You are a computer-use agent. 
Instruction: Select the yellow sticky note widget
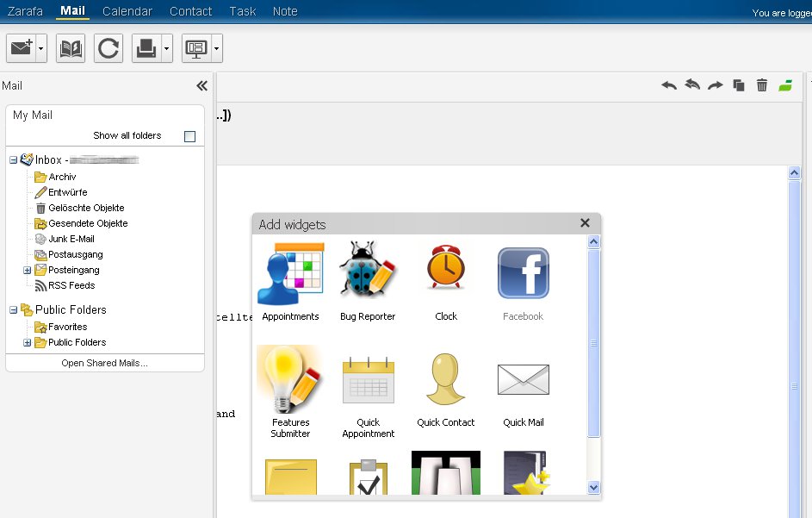(290, 477)
